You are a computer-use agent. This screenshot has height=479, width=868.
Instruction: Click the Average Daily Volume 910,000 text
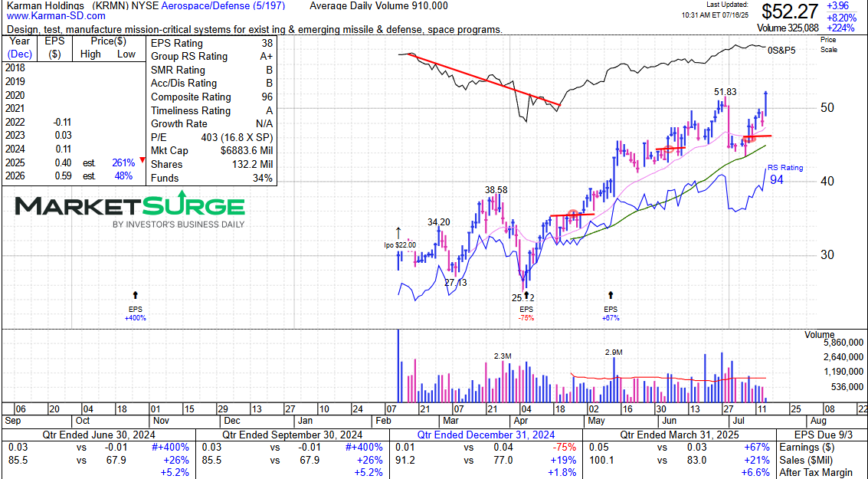[378, 5]
